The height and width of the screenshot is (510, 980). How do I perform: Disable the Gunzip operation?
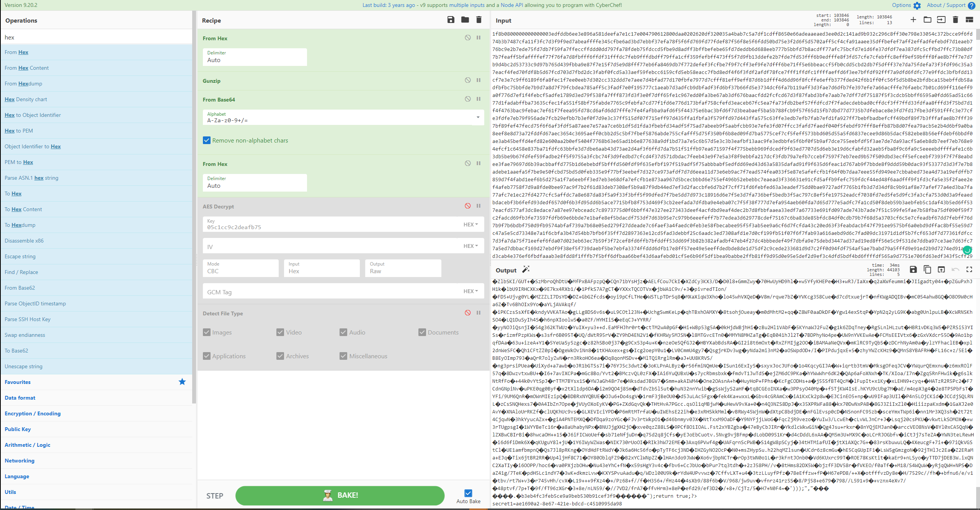pyautogui.click(x=467, y=80)
